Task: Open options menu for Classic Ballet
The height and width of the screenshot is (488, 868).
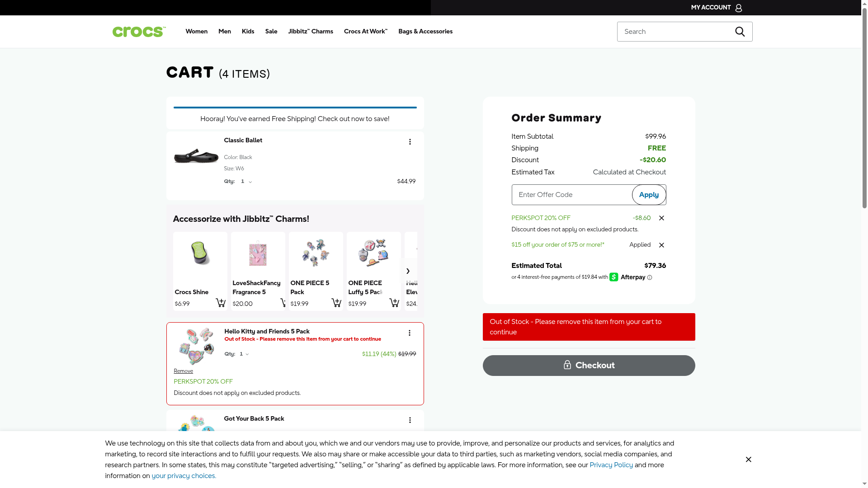Action: coord(410,142)
